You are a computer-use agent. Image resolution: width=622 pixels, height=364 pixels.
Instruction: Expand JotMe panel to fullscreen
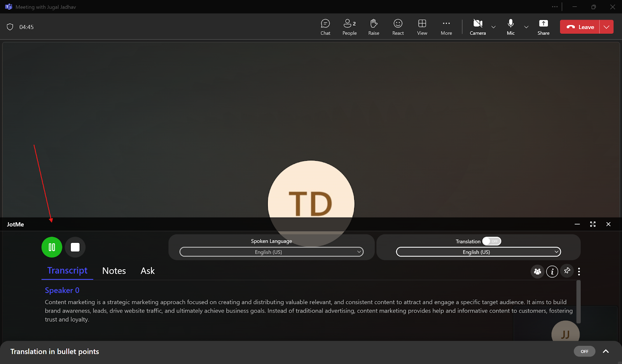593,224
